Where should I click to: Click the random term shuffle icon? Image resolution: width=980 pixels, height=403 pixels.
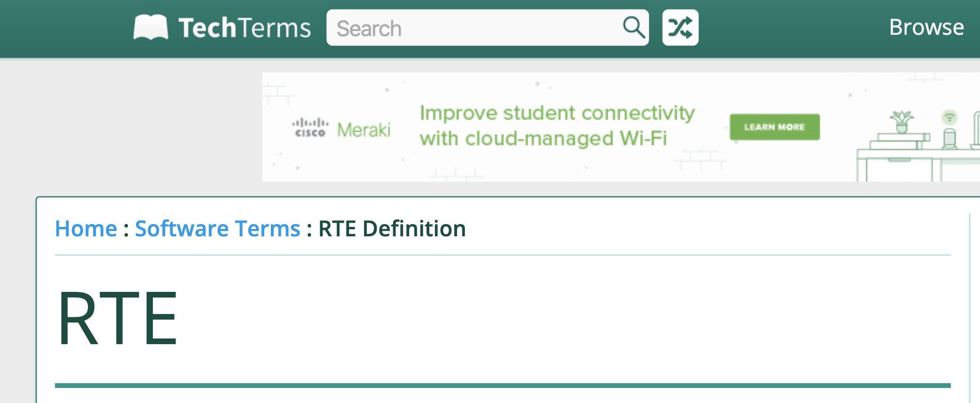point(680,27)
